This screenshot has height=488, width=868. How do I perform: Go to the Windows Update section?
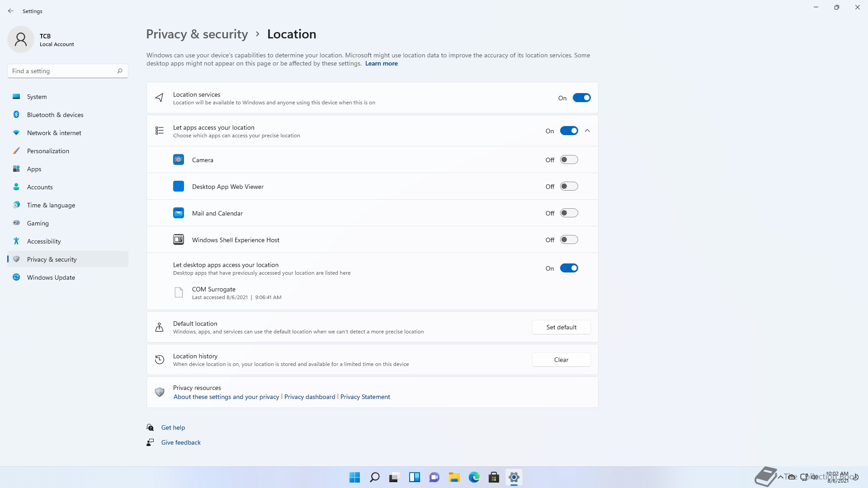(51, 277)
